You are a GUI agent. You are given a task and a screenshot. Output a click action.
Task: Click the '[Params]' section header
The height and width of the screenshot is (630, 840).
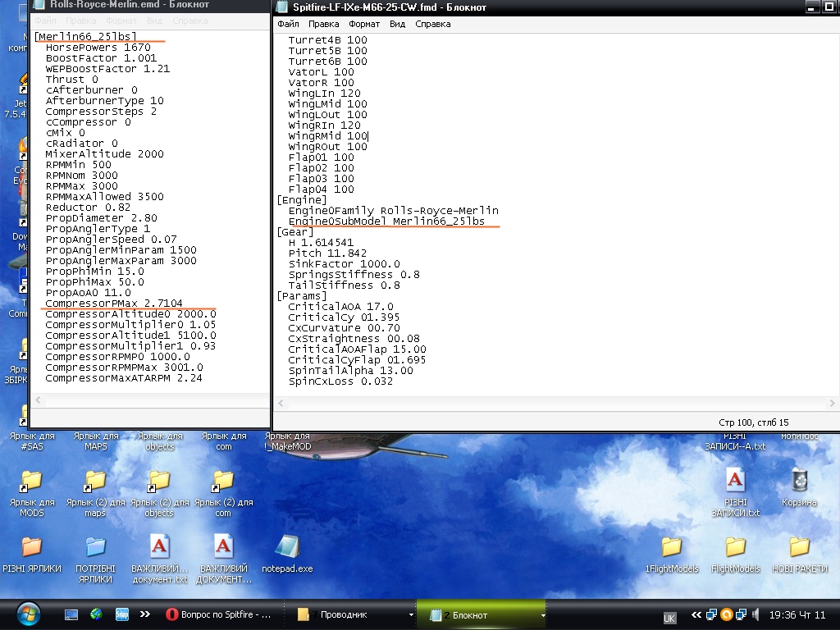[302, 295]
